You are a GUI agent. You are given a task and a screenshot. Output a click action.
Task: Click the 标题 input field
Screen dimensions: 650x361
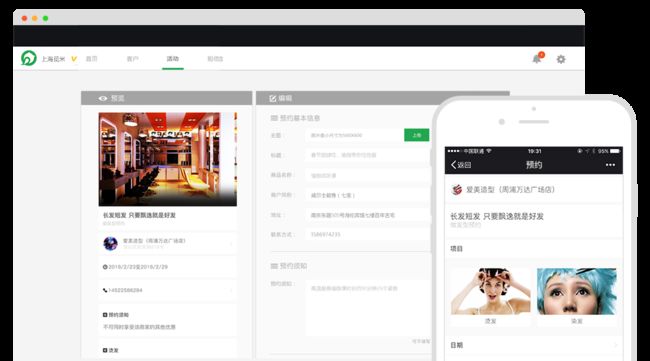pos(368,155)
